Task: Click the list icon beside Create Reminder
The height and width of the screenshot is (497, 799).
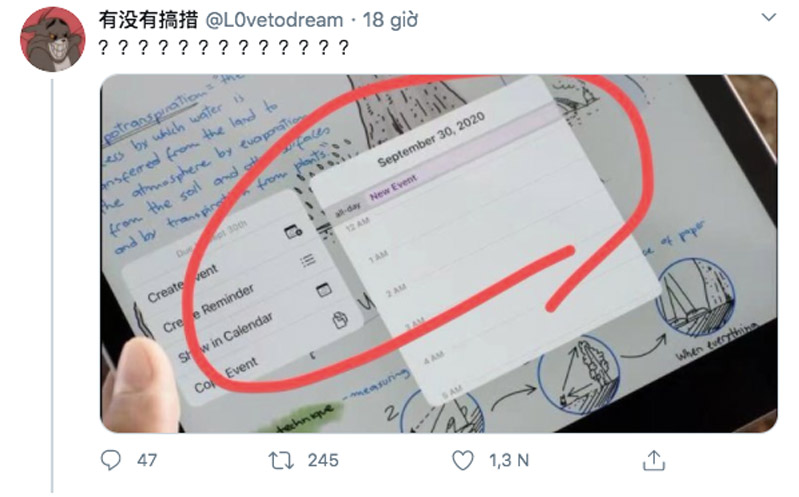Action: 308,260
